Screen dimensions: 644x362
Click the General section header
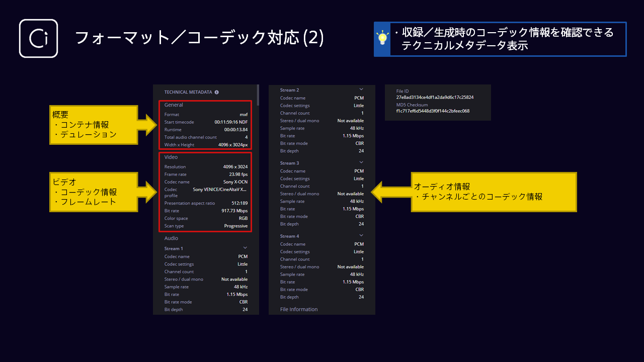pyautogui.click(x=174, y=105)
